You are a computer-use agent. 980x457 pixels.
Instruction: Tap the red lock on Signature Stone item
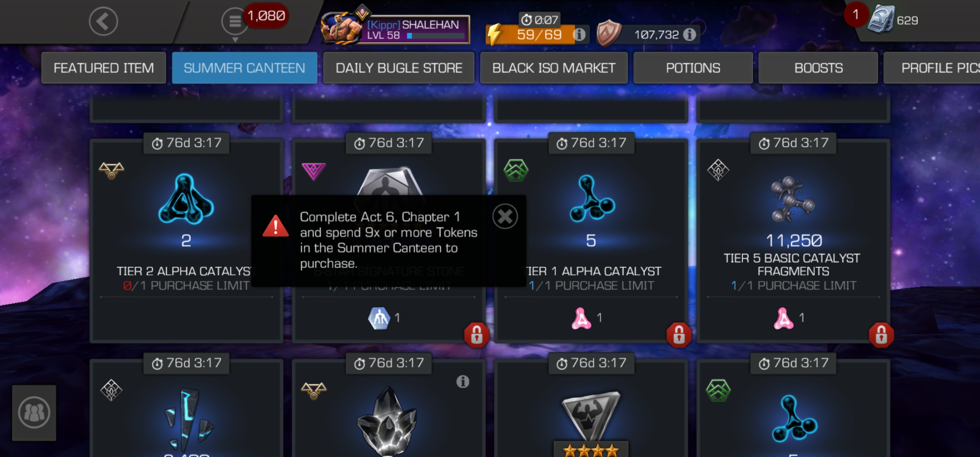point(476,335)
